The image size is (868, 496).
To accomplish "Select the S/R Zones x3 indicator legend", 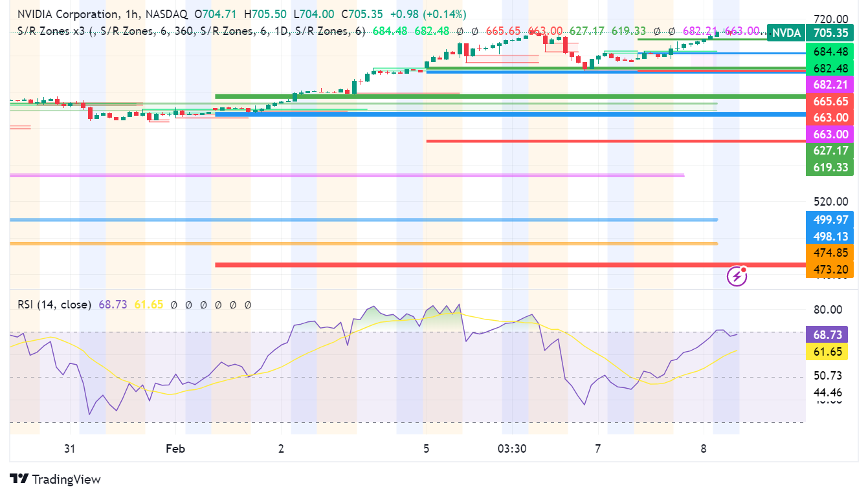I will coord(192,30).
